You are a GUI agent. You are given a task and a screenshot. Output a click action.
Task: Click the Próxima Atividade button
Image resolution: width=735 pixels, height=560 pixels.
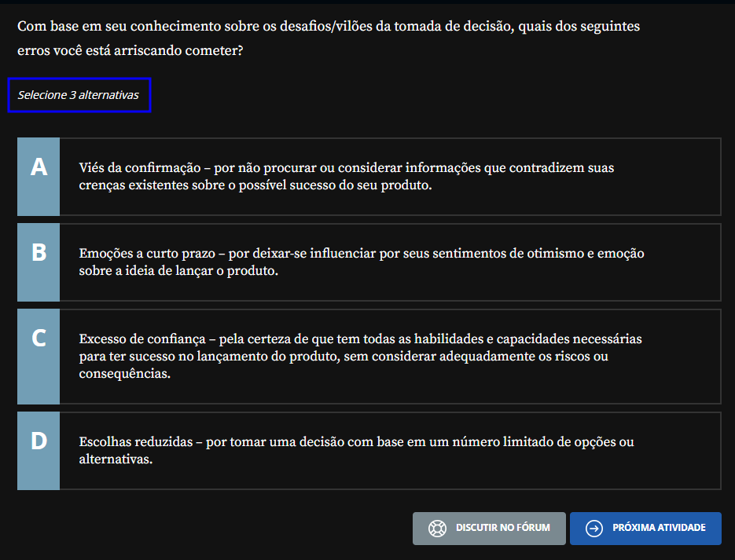645,528
